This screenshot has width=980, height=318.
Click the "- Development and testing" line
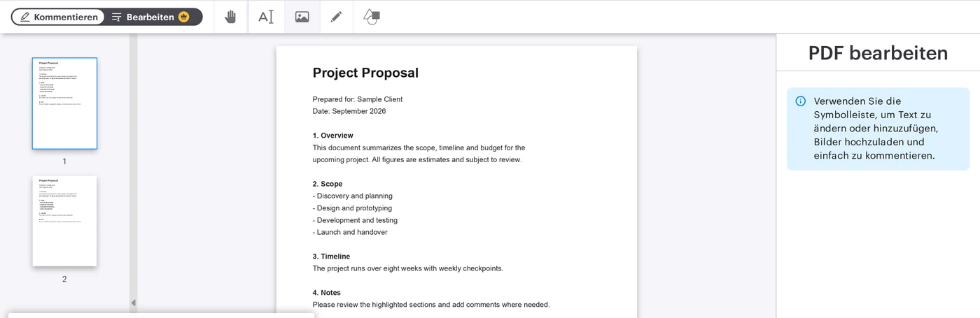coord(355,220)
